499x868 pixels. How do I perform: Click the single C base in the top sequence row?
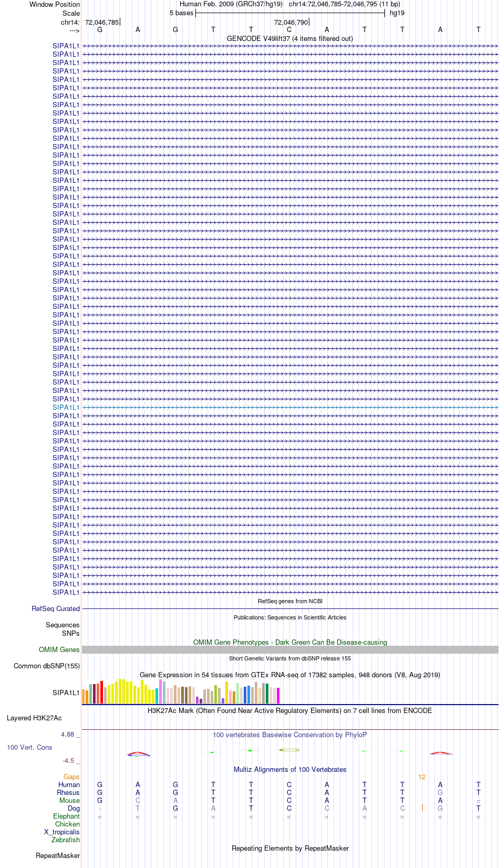tap(289, 30)
